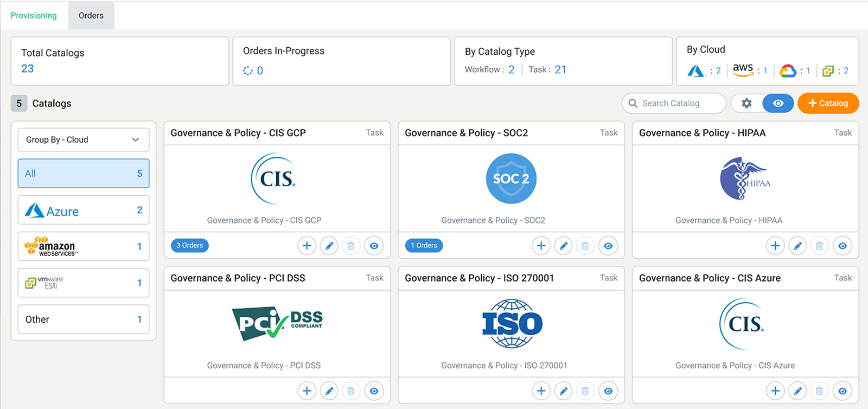The width and height of the screenshot is (868, 409).
Task: Toggle the blue eye view button
Action: (x=778, y=103)
